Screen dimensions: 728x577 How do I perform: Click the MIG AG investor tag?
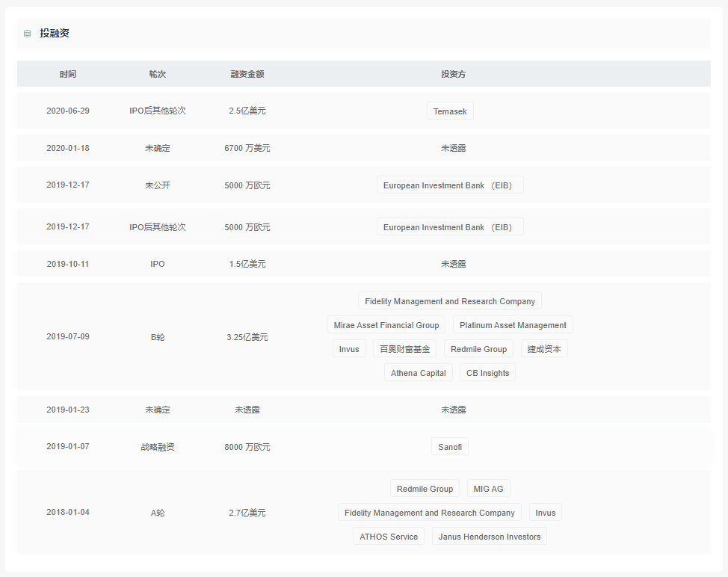coord(488,488)
